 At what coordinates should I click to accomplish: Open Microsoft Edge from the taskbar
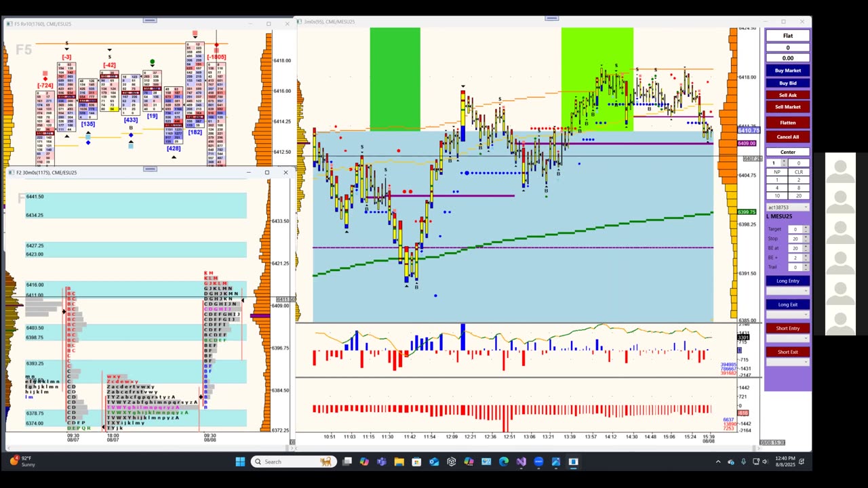(503, 462)
